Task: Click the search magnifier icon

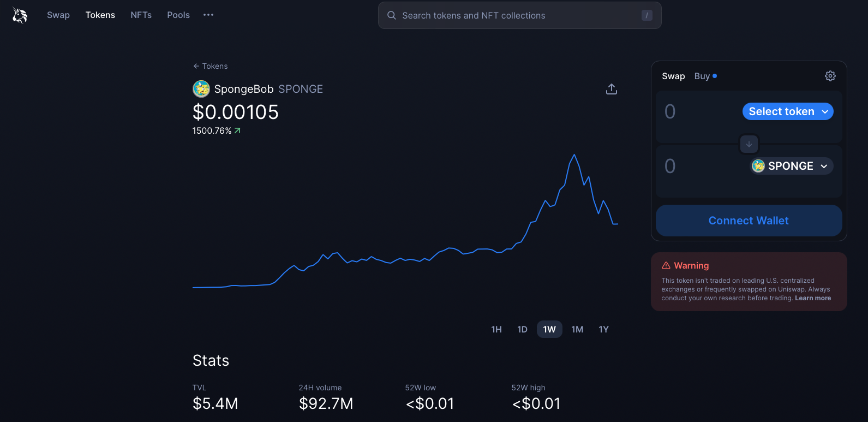Action: tap(392, 15)
